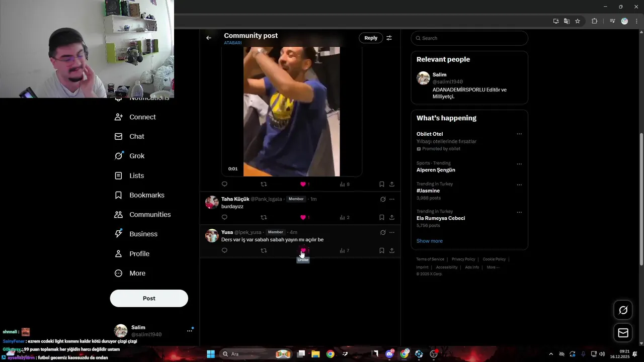Open more options for Obilet Otel trend

519,134
